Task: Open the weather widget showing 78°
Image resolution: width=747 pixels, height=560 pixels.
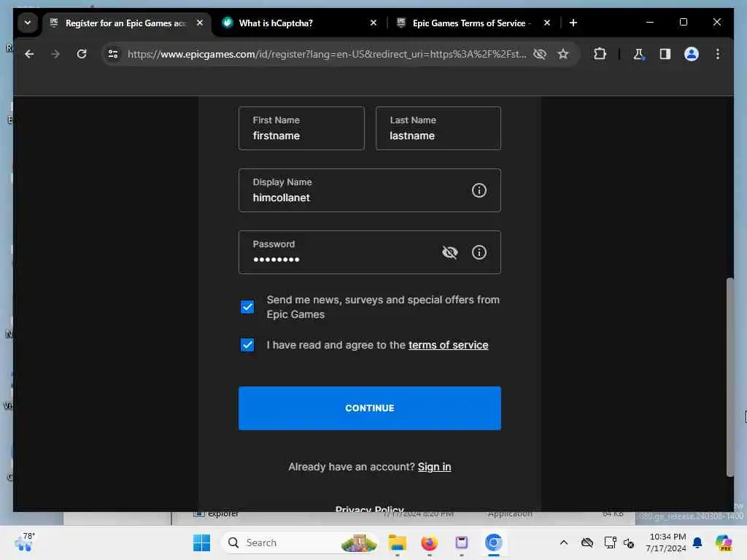Action: click(24, 542)
